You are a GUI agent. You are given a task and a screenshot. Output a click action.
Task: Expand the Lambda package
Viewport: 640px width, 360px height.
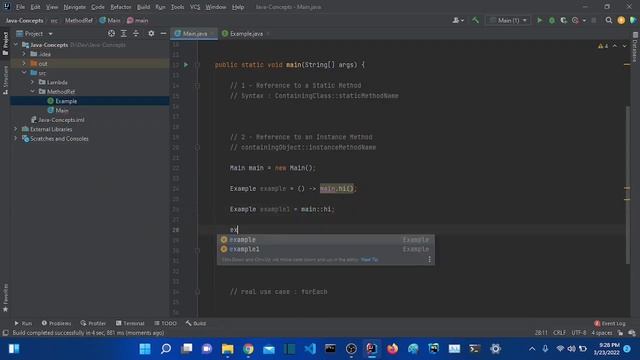(x=33, y=82)
